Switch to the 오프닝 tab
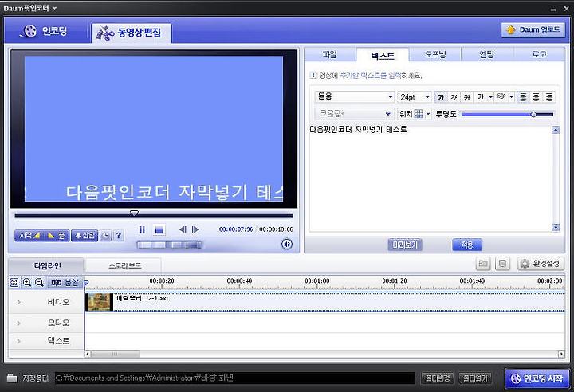This screenshot has width=574, height=392. [435, 55]
